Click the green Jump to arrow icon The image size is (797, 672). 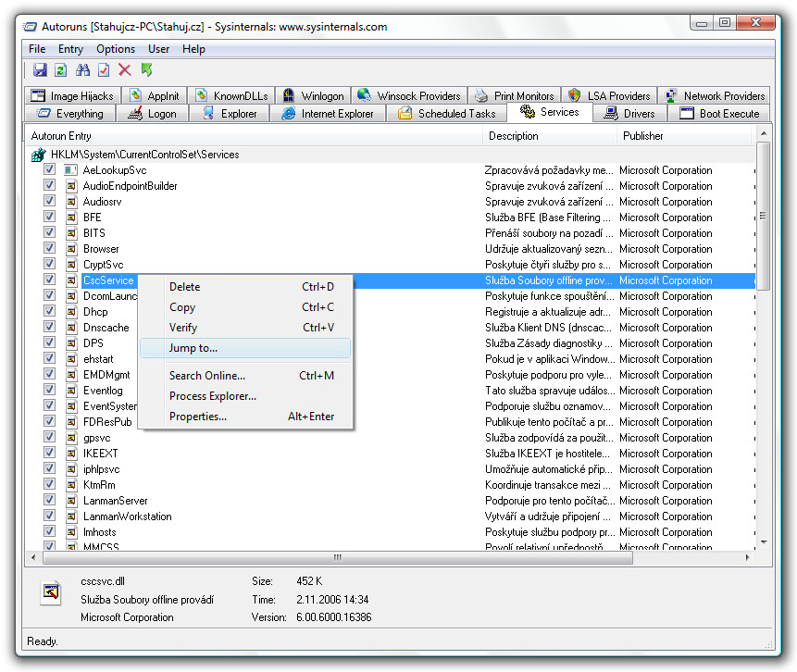[146, 69]
